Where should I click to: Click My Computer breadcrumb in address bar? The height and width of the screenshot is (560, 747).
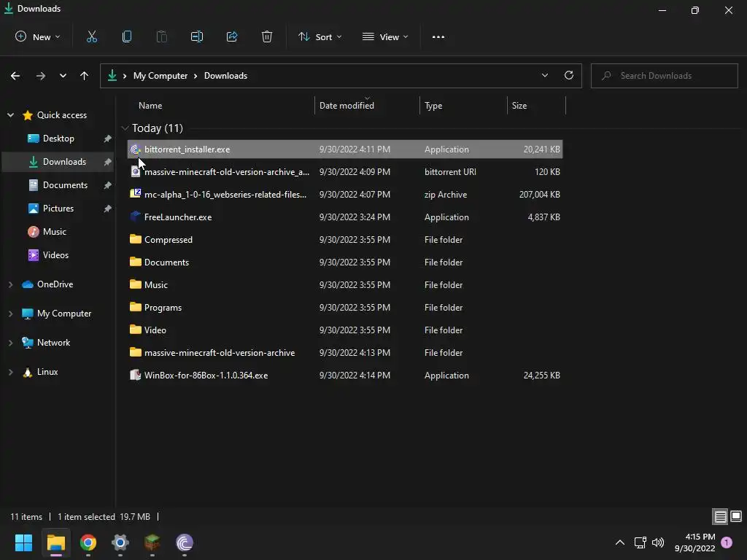[x=160, y=76]
